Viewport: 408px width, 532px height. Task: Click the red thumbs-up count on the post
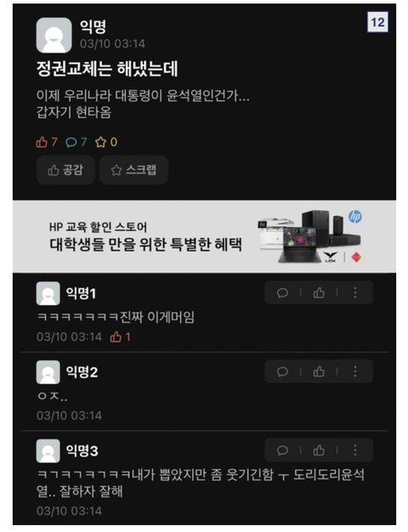pos(47,142)
